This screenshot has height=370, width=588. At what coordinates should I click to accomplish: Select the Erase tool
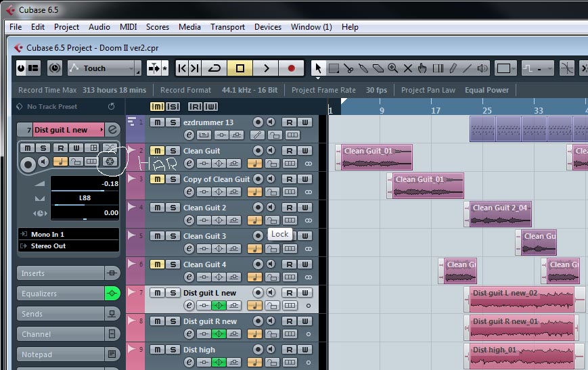(x=378, y=68)
